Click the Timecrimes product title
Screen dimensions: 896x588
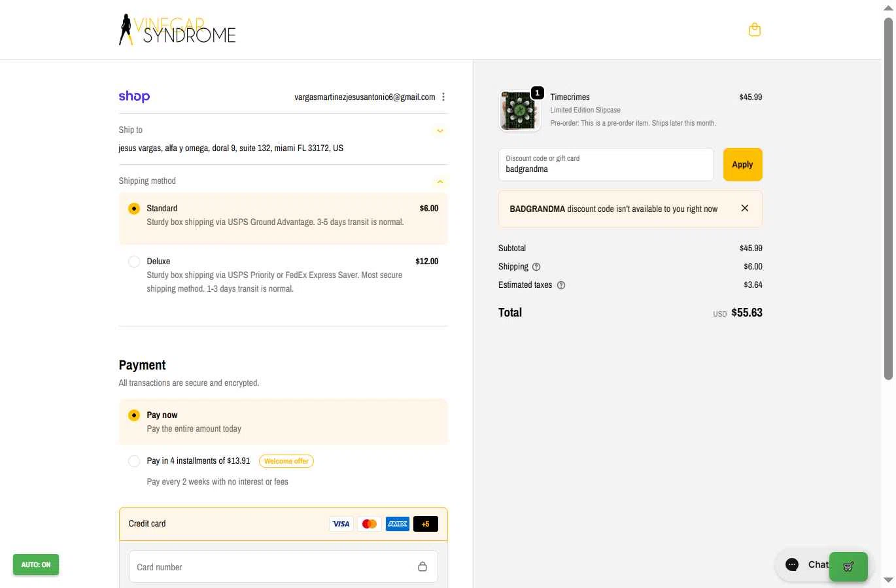point(570,97)
